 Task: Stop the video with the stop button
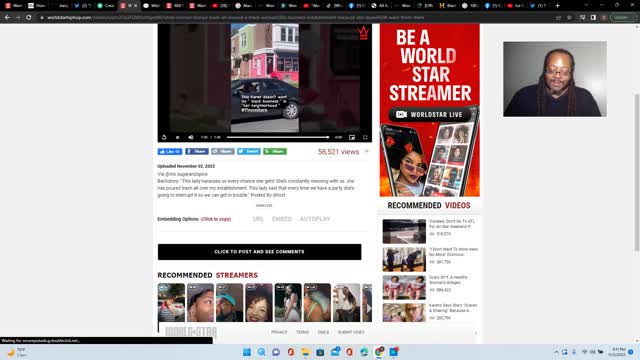[178, 138]
